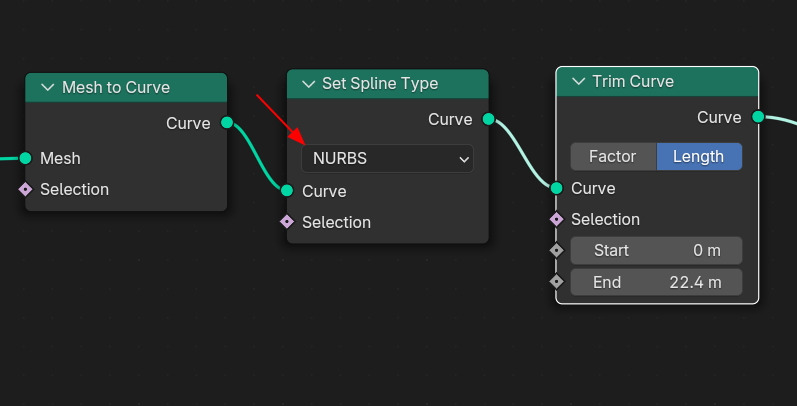The image size is (797, 406).
Task: Click Set Spline Type's Curve output socket
Action: point(488,119)
